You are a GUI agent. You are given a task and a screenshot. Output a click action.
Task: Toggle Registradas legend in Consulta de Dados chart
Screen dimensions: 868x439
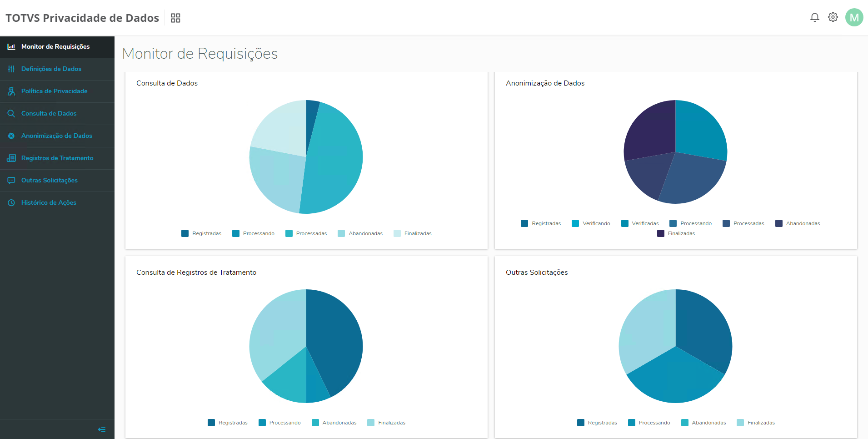click(x=201, y=233)
